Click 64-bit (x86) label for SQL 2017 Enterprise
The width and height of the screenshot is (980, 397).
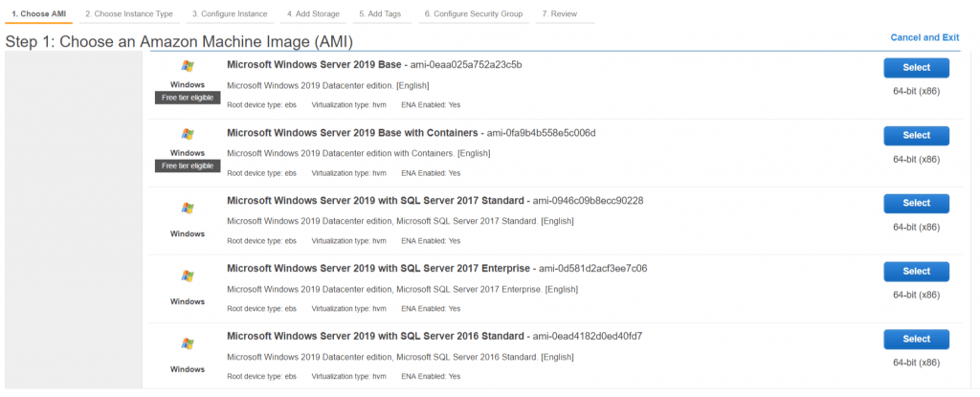916,295
